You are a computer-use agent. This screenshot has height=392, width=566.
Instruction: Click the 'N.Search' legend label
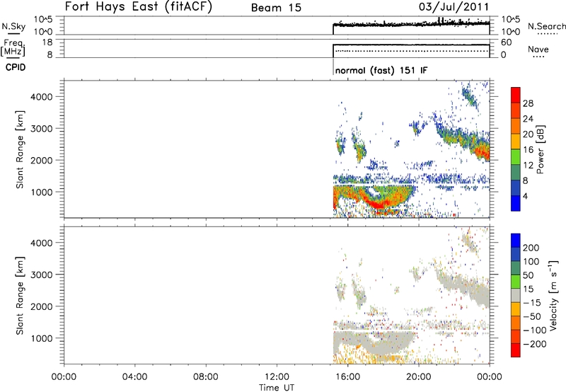point(547,26)
